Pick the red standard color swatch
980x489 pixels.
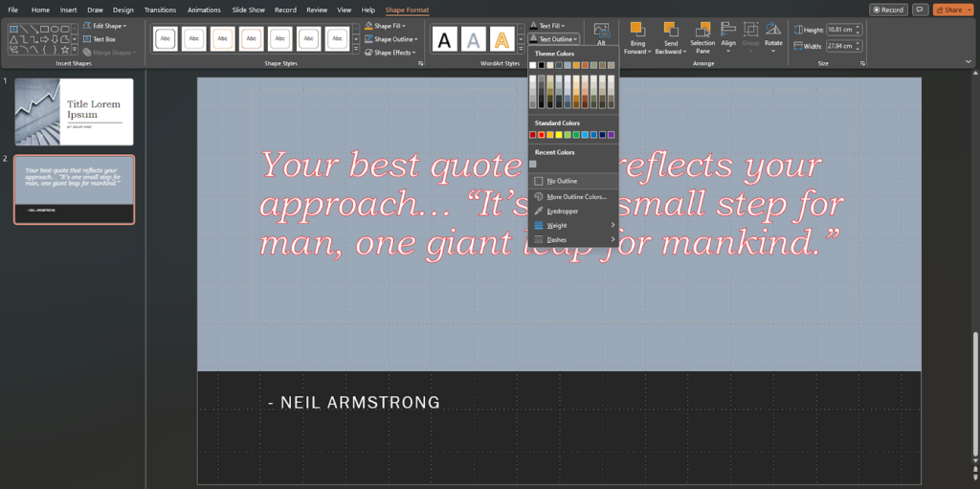click(533, 135)
